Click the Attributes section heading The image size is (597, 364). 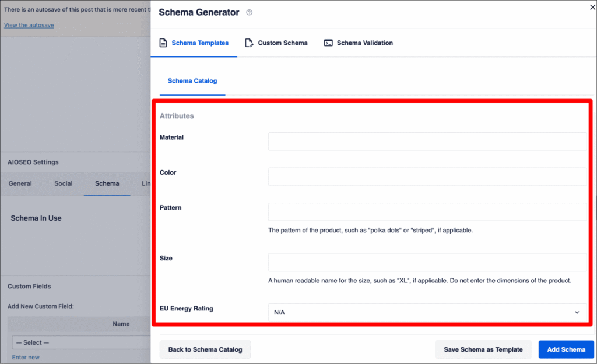click(177, 116)
